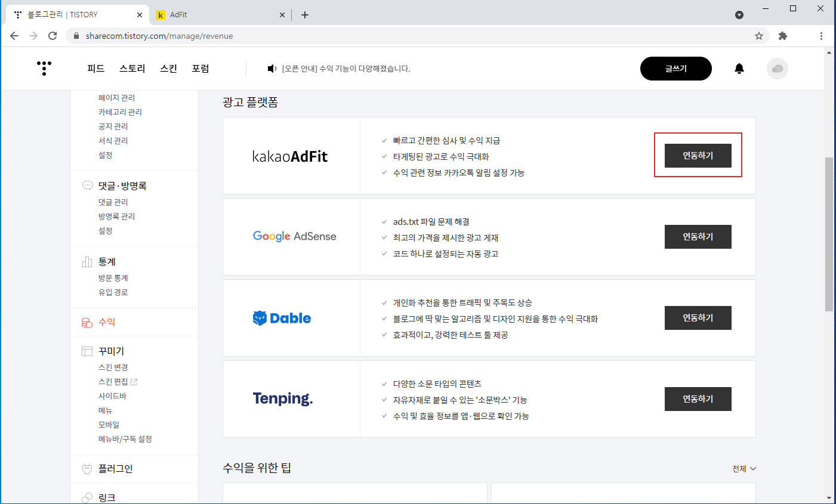Click the page vertical scrollbar thumb

829,234
